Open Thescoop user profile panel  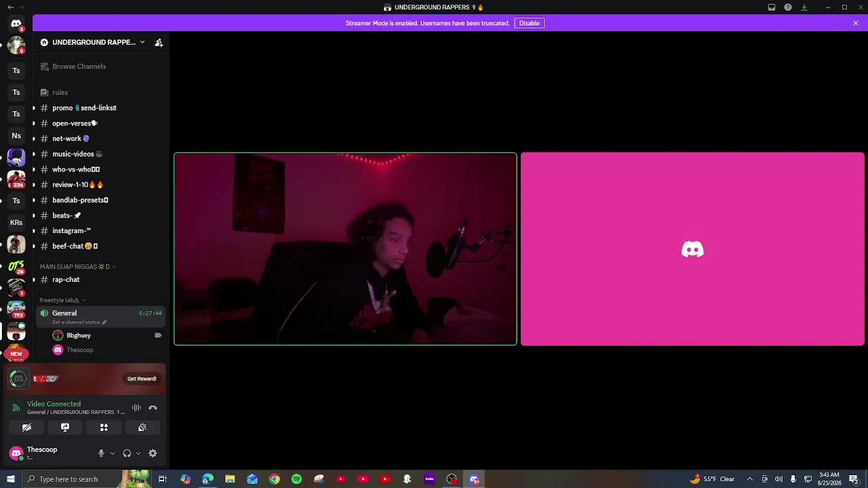pos(49,453)
